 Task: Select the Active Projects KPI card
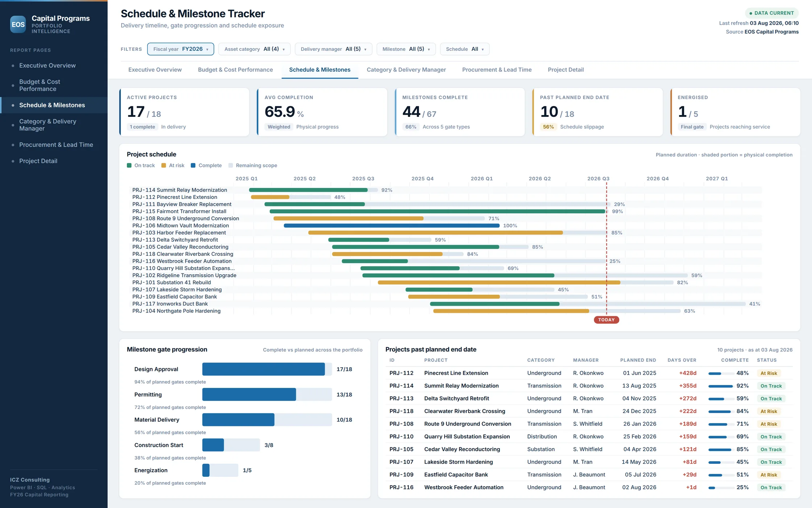click(x=185, y=112)
